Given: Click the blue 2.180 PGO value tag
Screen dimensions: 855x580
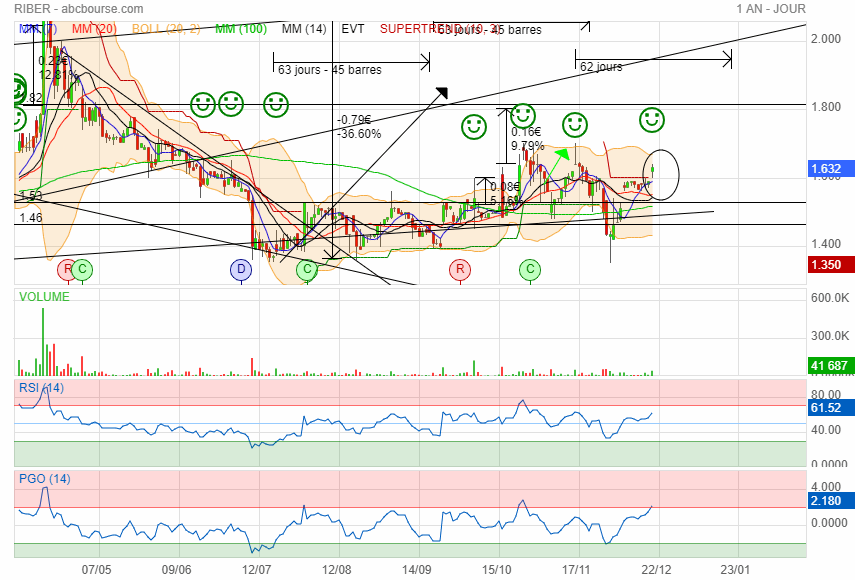Looking at the screenshot, I should 831,501.
